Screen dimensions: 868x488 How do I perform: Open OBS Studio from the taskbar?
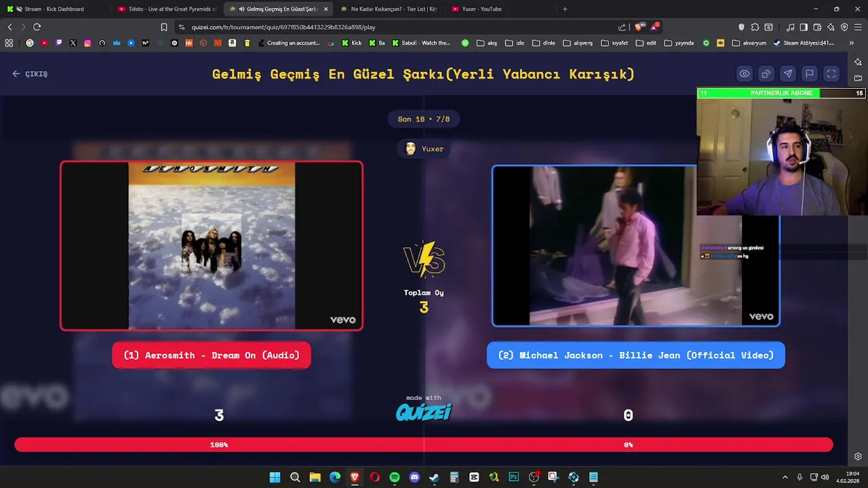coord(534,477)
